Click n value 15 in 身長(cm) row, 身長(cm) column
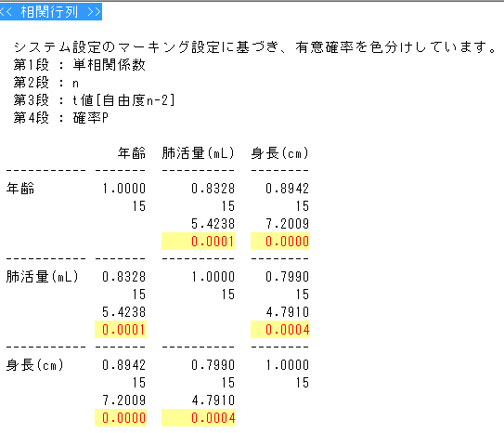 tap(303, 383)
